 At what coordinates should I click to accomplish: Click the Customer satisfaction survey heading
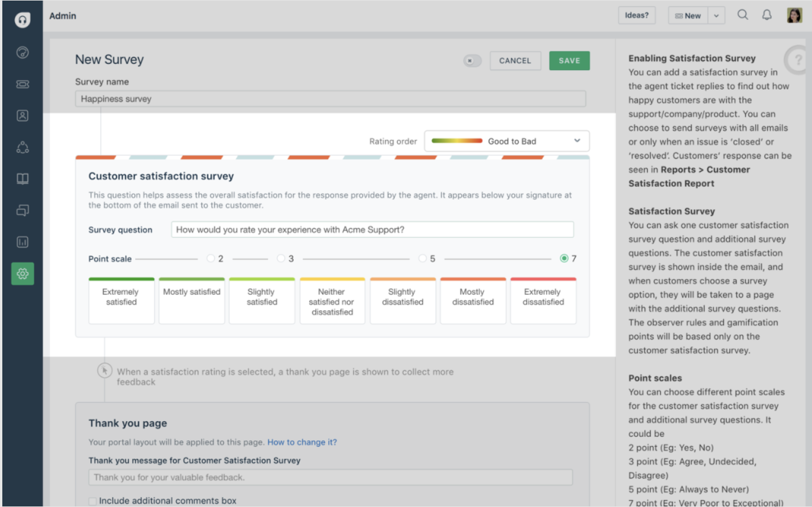point(161,176)
